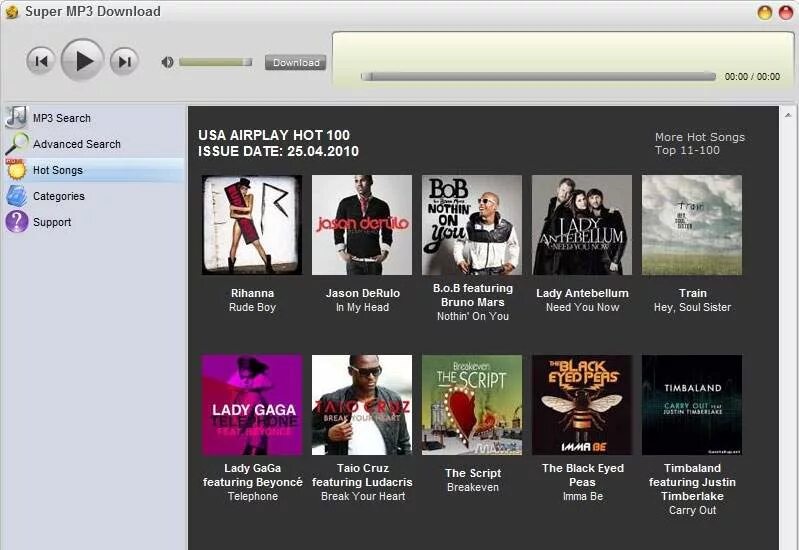The image size is (799, 550).
Task: Click artist name The Script
Action: pyautogui.click(x=473, y=473)
